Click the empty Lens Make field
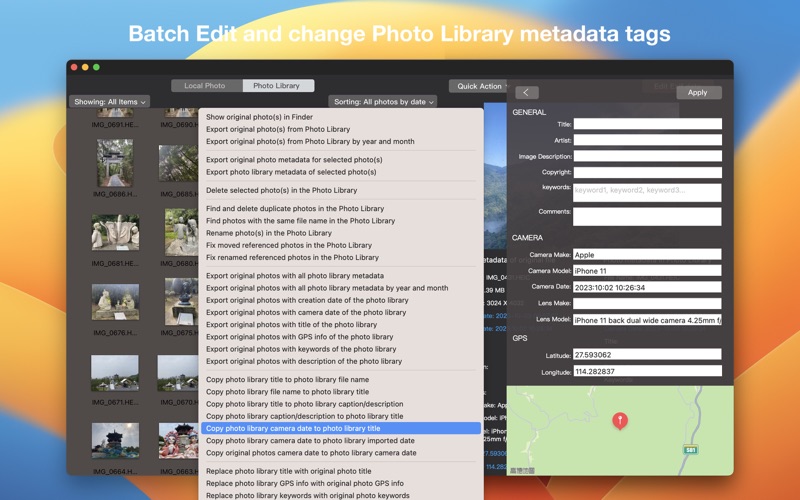 coord(647,304)
